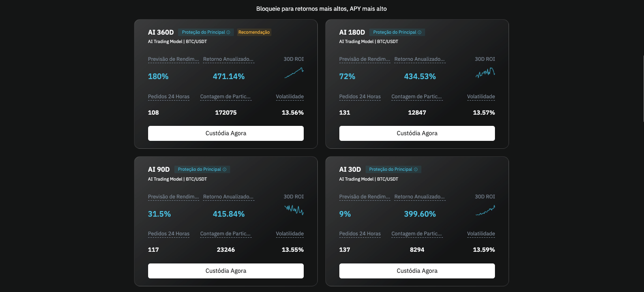
Task: Click Custódia Agora on AI 360D card
Action: [x=226, y=133]
